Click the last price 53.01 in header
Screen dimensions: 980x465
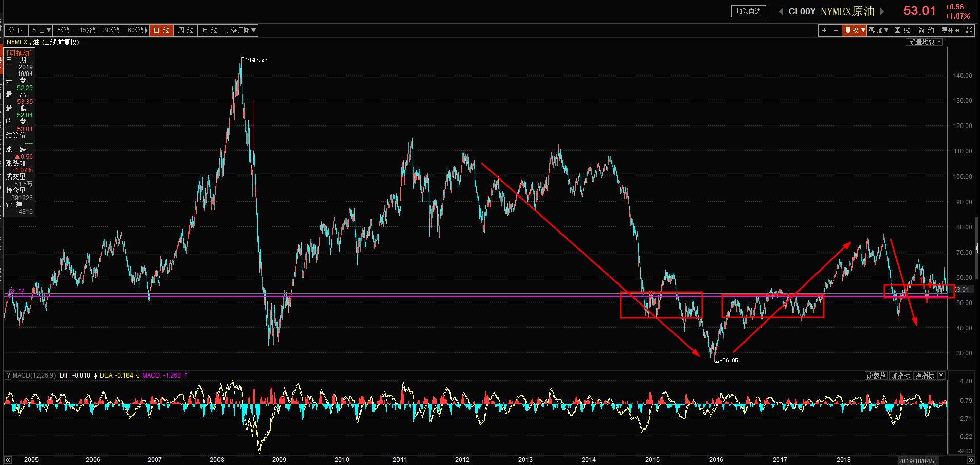point(920,11)
